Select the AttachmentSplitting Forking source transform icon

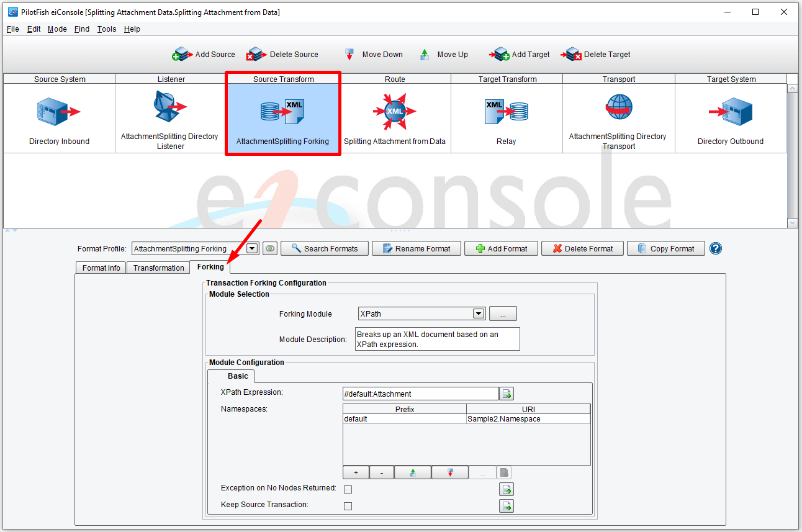[x=282, y=112]
